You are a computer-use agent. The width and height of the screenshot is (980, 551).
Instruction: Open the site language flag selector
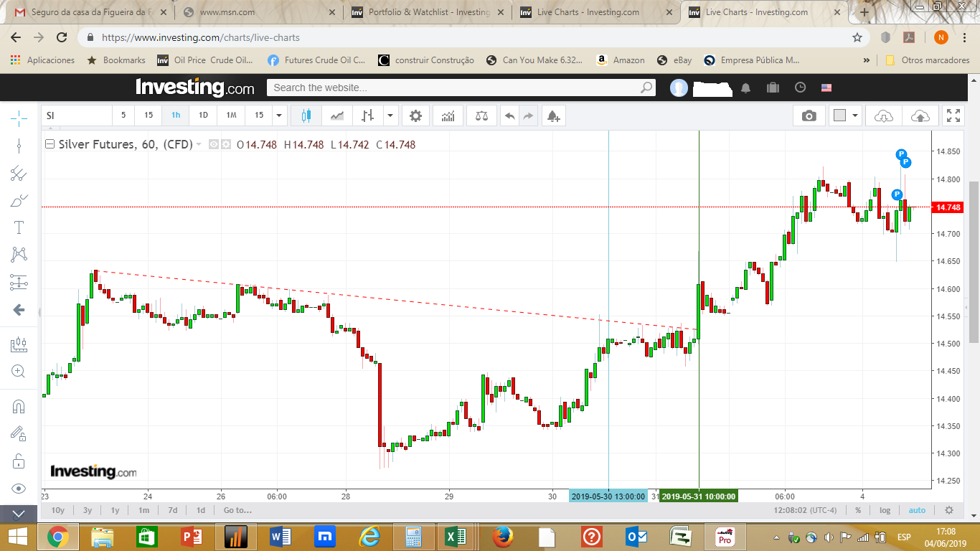826,88
